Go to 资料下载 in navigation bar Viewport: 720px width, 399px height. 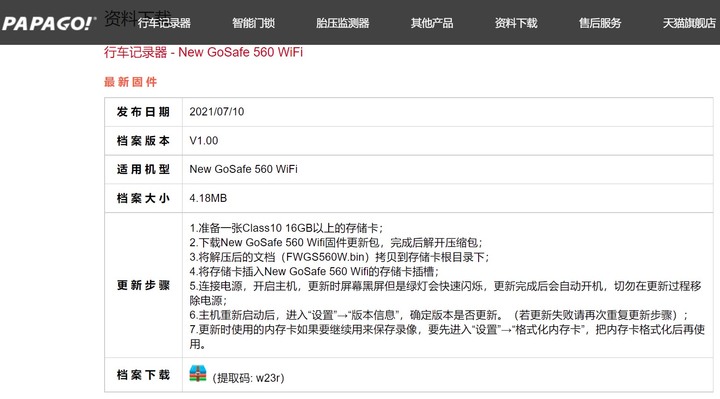(x=516, y=23)
